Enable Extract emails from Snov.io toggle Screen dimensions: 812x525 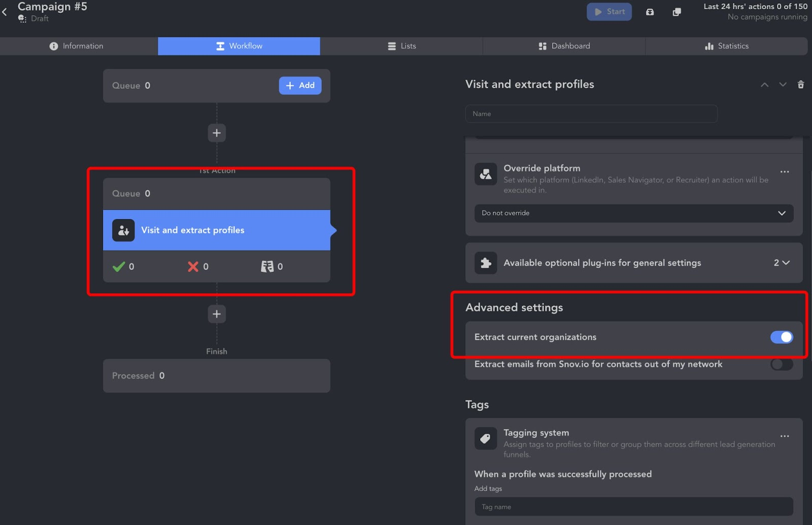(781, 364)
